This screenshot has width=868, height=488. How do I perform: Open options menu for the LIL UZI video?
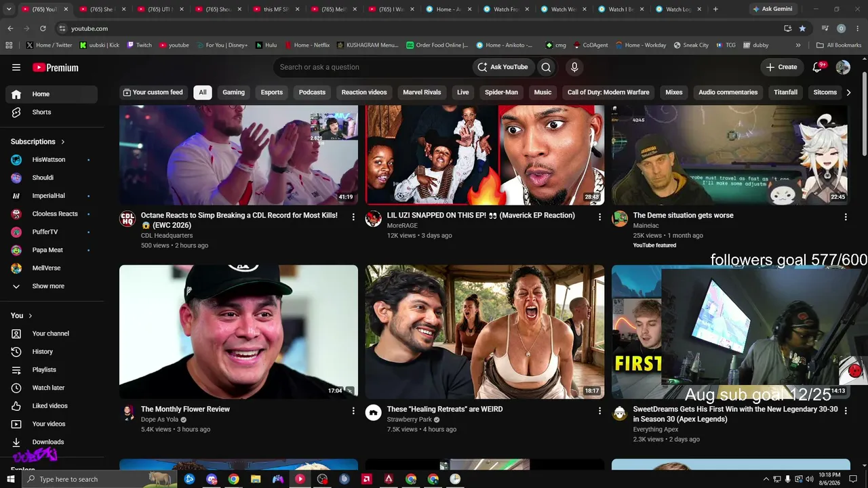point(599,217)
